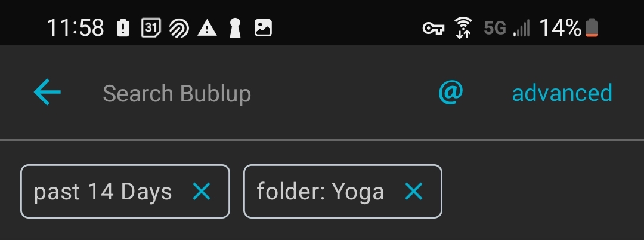Screen dimensions: 644x240
Task: Tap the 5G signal indicator
Action: point(494,28)
